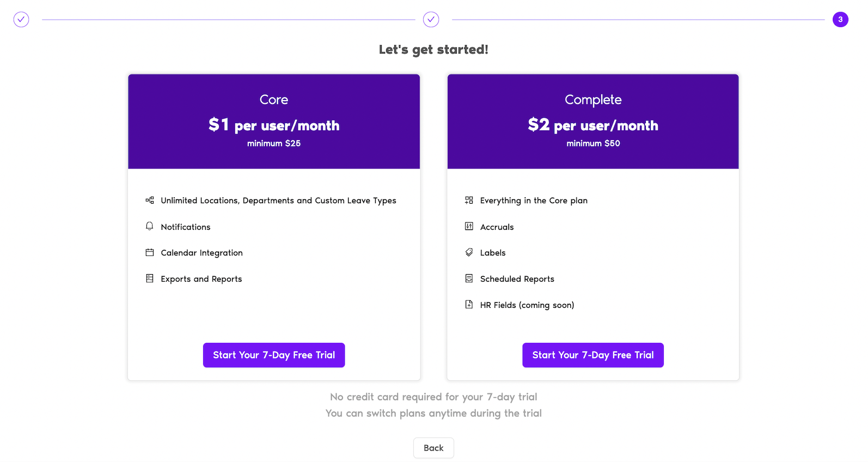This screenshot has width=868, height=462.
Task: Click the Accruals feature icon
Action: click(469, 226)
